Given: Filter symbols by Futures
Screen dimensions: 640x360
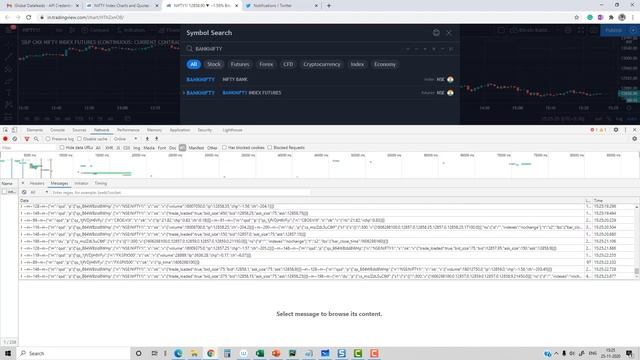Looking at the screenshot, I should pos(240,64).
